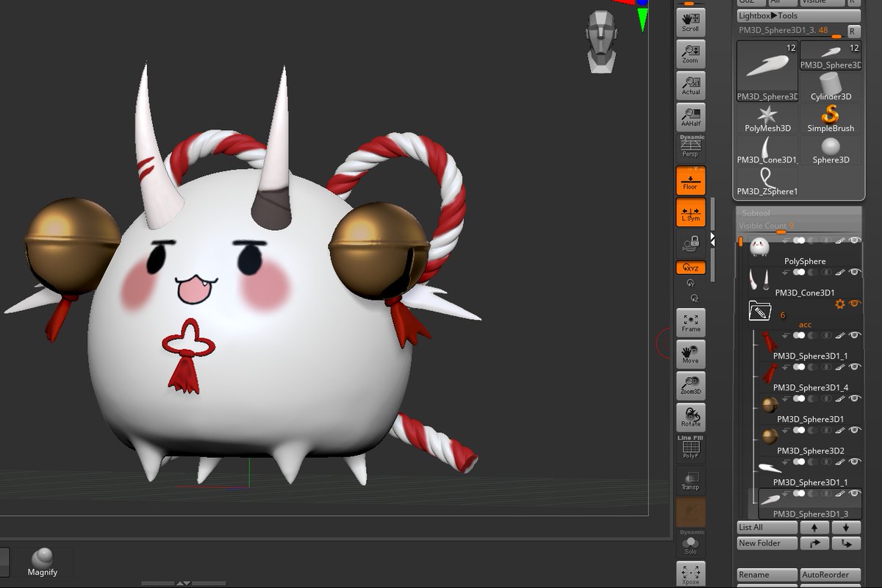Activate the Zoom canvas tool

click(x=691, y=54)
